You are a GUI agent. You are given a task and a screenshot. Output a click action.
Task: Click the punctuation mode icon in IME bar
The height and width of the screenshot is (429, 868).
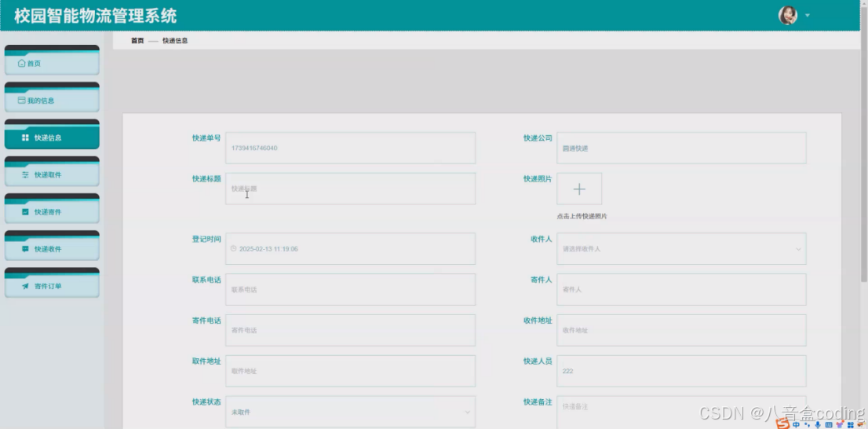(807, 424)
